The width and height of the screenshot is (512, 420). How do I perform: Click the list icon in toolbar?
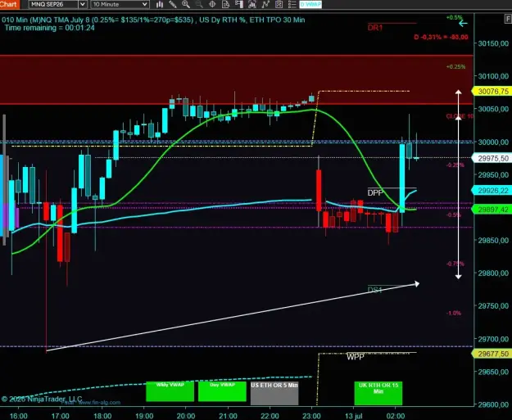pyautogui.click(x=292, y=4)
